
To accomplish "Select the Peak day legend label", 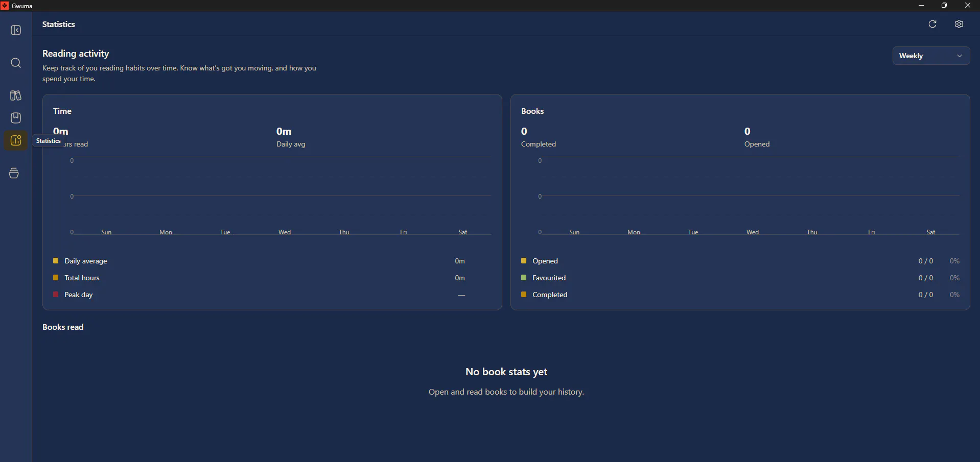I will tap(79, 295).
